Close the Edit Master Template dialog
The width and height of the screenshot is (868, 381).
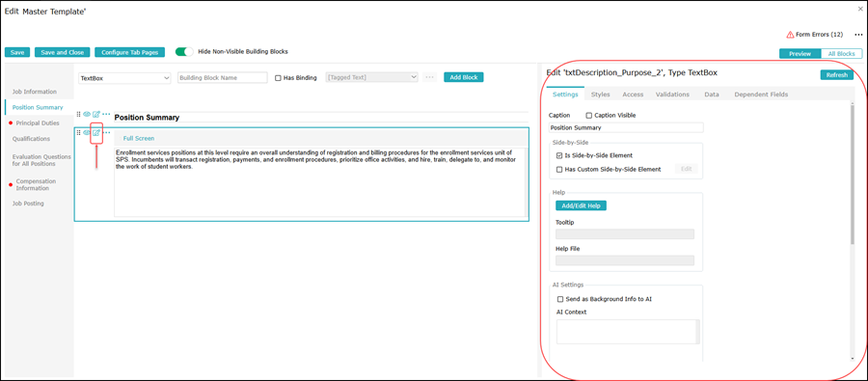tap(860, 10)
